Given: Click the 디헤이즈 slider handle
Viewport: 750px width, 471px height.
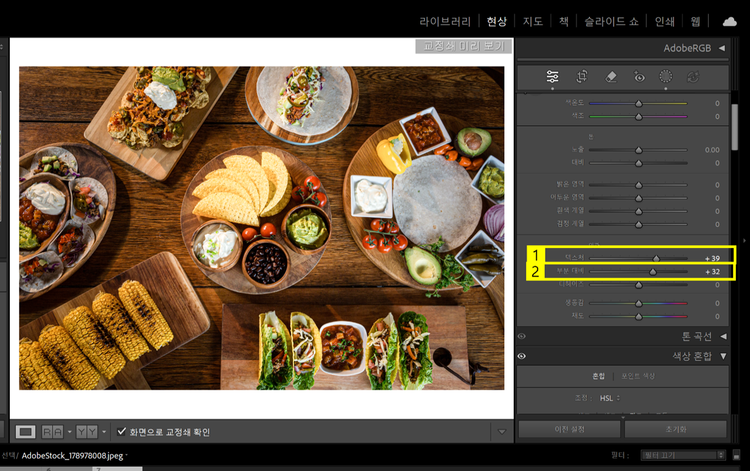Looking at the screenshot, I should [x=639, y=285].
